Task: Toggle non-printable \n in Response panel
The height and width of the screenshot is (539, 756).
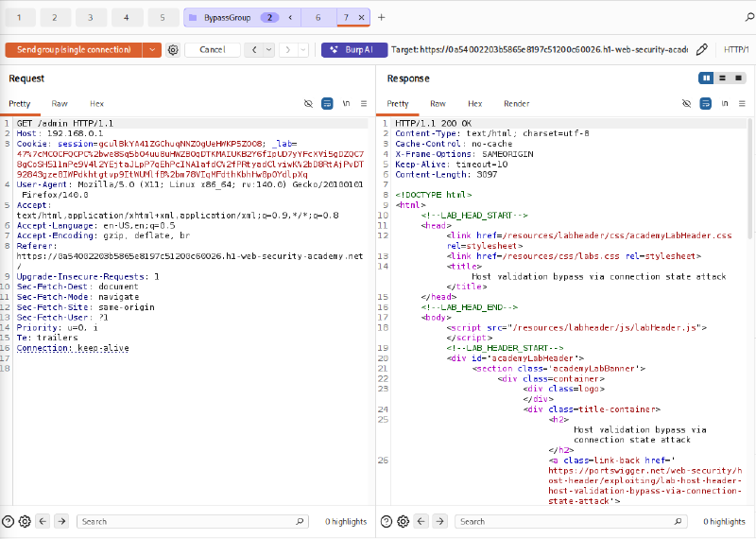Action: coord(724,103)
